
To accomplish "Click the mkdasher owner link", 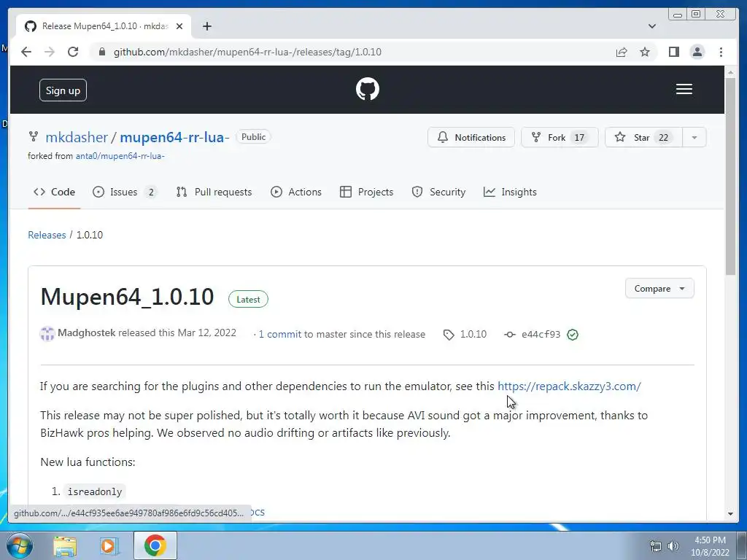I will [77, 137].
